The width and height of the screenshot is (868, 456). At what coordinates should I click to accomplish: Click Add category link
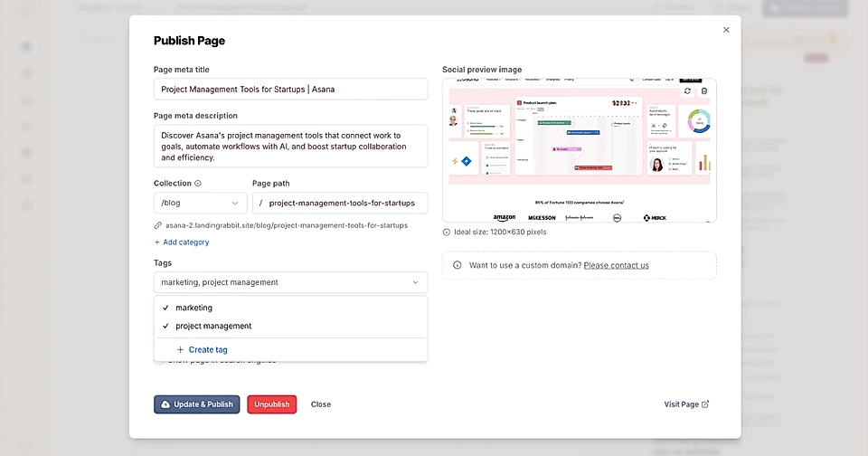(x=182, y=242)
